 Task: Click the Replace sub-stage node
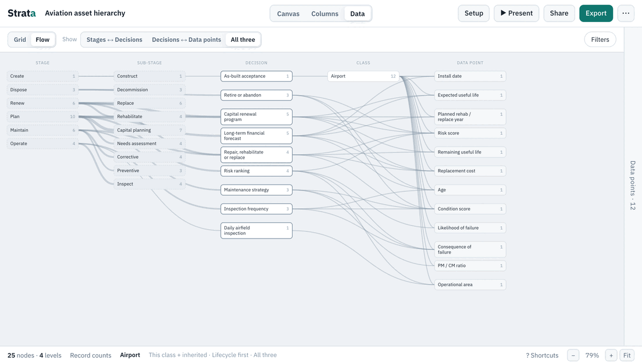click(149, 103)
